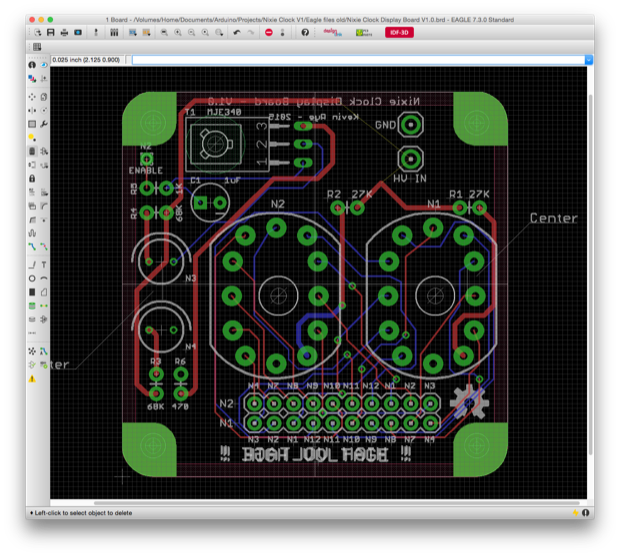Viewport: 620px width, 556px height.
Task: Run the DRC check
Action: (44, 365)
